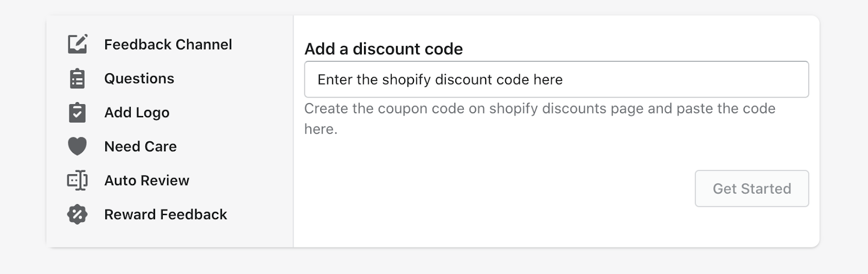Select the Reward Feedback label
868x274 pixels.
(x=165, y=214)
